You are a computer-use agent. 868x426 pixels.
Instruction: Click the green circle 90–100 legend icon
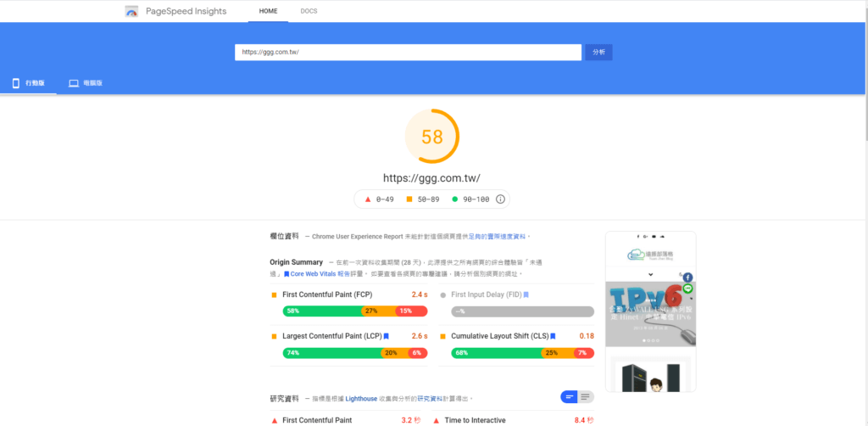455,199
